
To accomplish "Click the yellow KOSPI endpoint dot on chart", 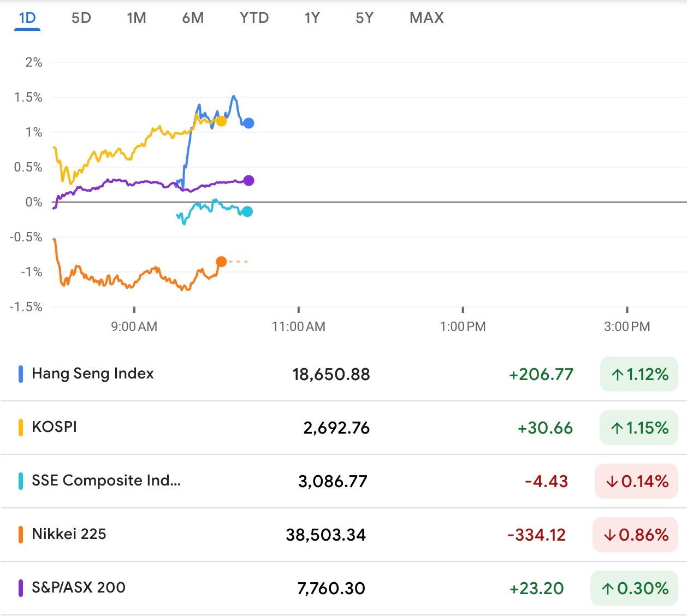I will [221, 121].
